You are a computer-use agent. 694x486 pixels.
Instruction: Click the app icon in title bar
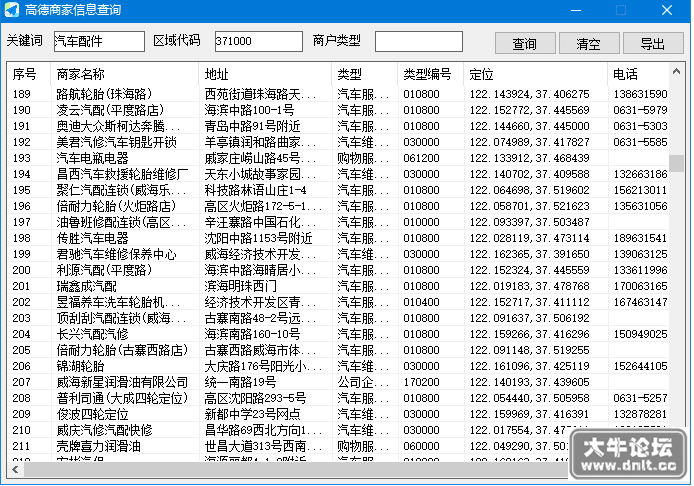point(12,10)
